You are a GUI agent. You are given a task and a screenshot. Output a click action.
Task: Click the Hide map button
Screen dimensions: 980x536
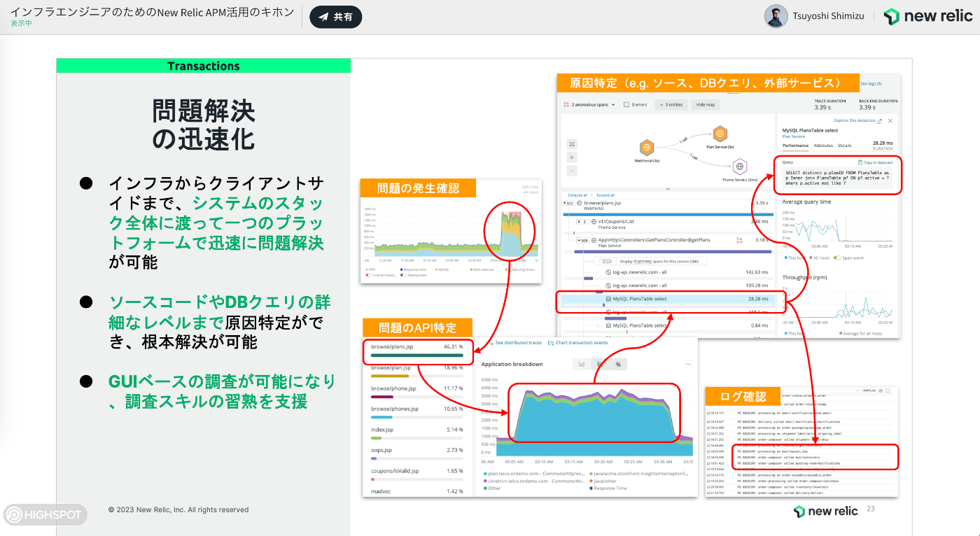705,104
